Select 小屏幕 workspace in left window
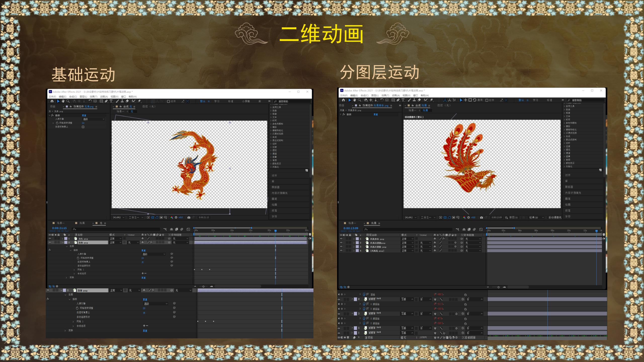 point(246,101)
